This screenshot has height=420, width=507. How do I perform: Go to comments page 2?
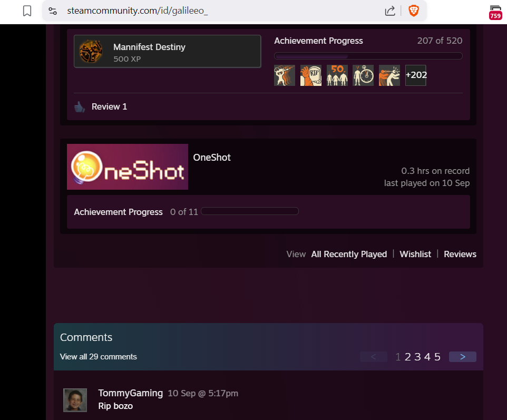pos(408,357)
